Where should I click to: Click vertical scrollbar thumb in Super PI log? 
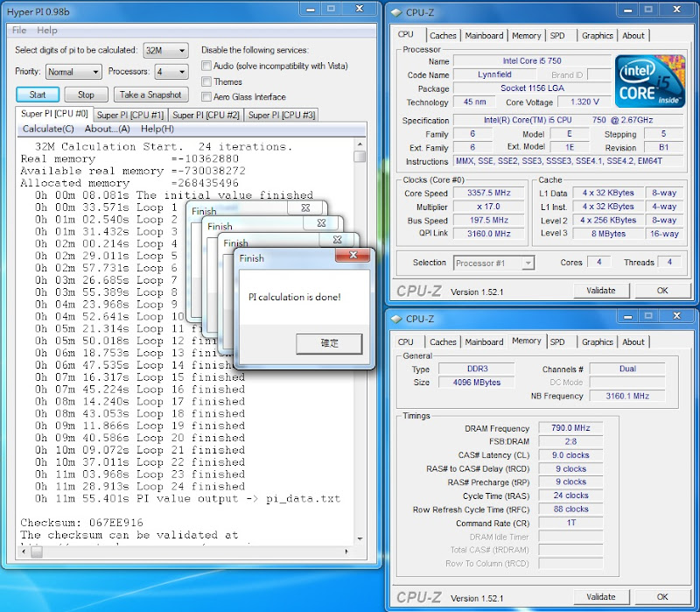(x=360, y=157)
